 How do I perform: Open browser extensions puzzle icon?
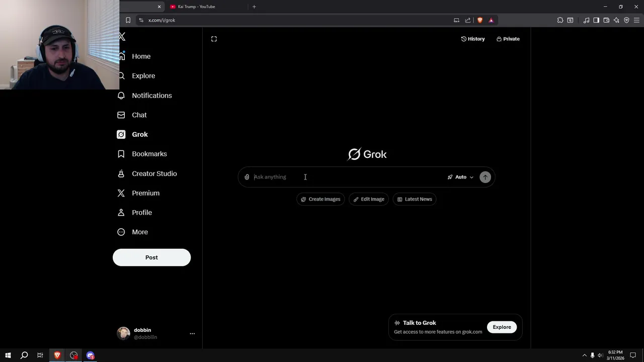coord(560,20)
